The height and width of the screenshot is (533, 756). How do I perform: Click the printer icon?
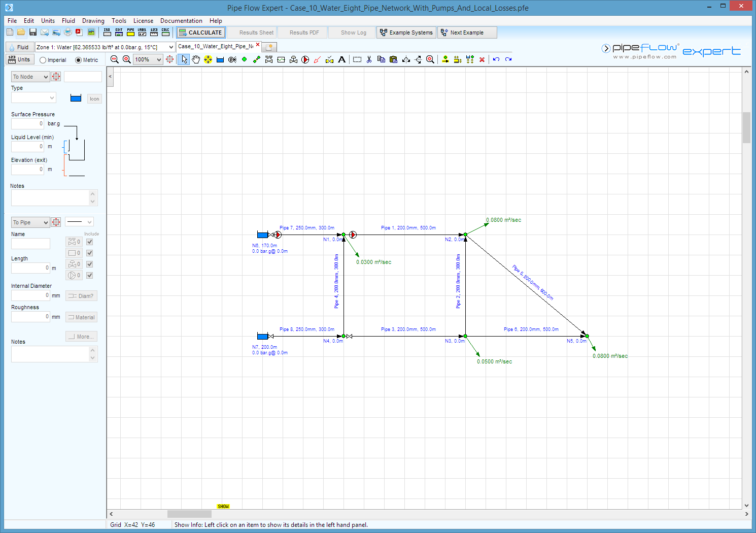coord(67,32)
